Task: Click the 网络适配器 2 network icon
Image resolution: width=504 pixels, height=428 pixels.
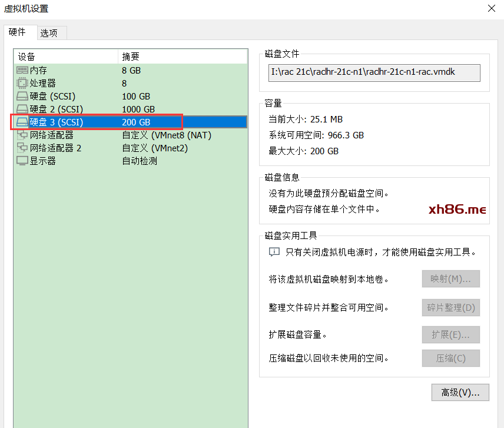Action: (x=22, y=148)
